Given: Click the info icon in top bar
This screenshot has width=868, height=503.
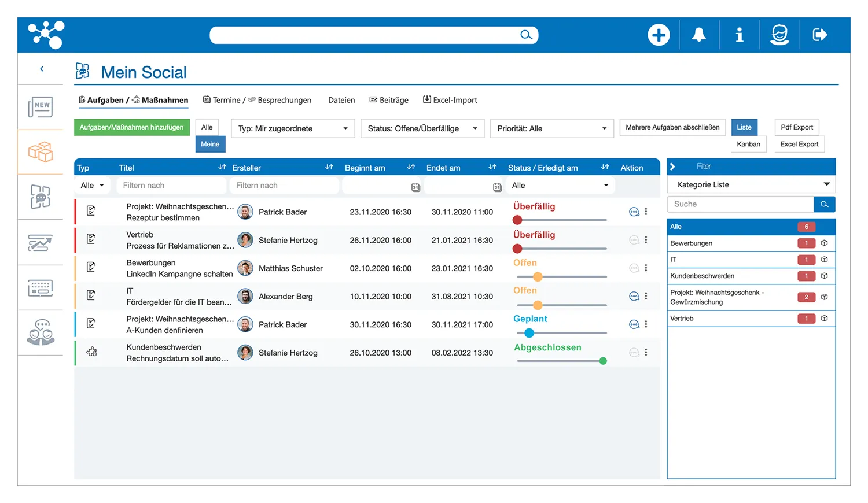Looking at the screenshot, I should click(739, 35).
